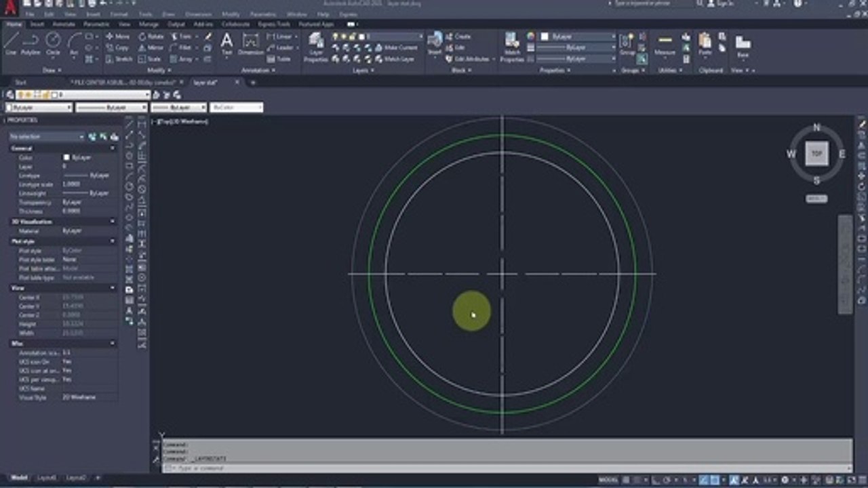Click Edit Attributes button
Image resolution: width=868 pixels, height=488 pixels.
pyautogui.click(x=468, y=59)
